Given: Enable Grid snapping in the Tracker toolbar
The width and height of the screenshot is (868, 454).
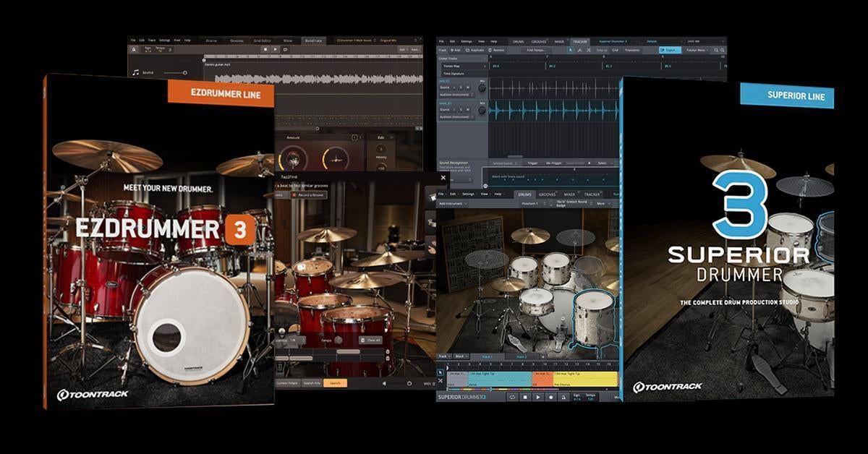Looking at the screenshot, I should click(x=616, y=50).
